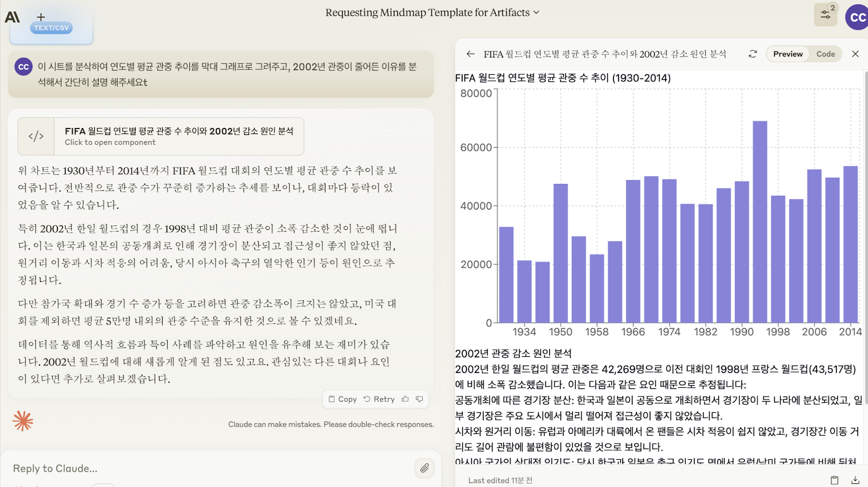868x487 pixels.
Task: Give thumbs down feedback
Action: click(419, 399)
